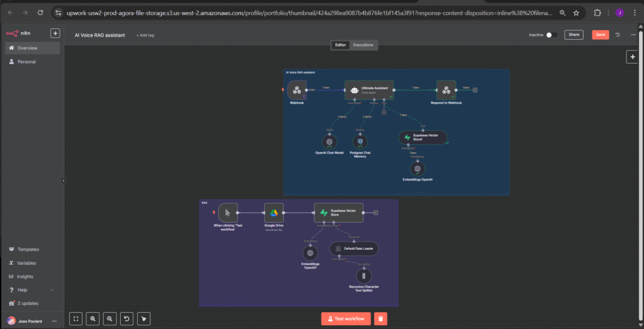Click the Test workflow button
This screenshot has height=329, width=644.
[345, 319]
